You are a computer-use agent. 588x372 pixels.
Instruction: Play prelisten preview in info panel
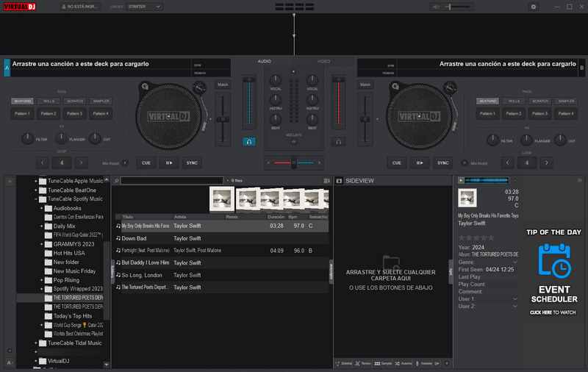coord(461,180)
